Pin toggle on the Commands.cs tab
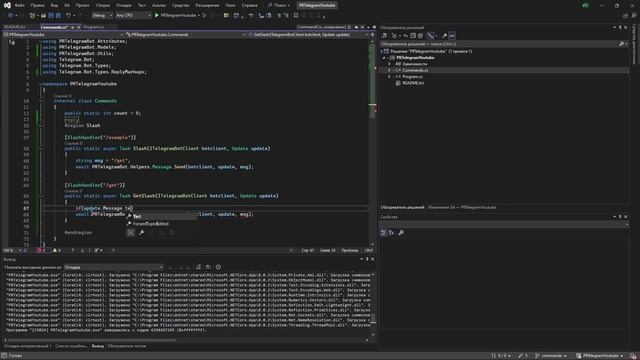 click(x=73, y=27)
